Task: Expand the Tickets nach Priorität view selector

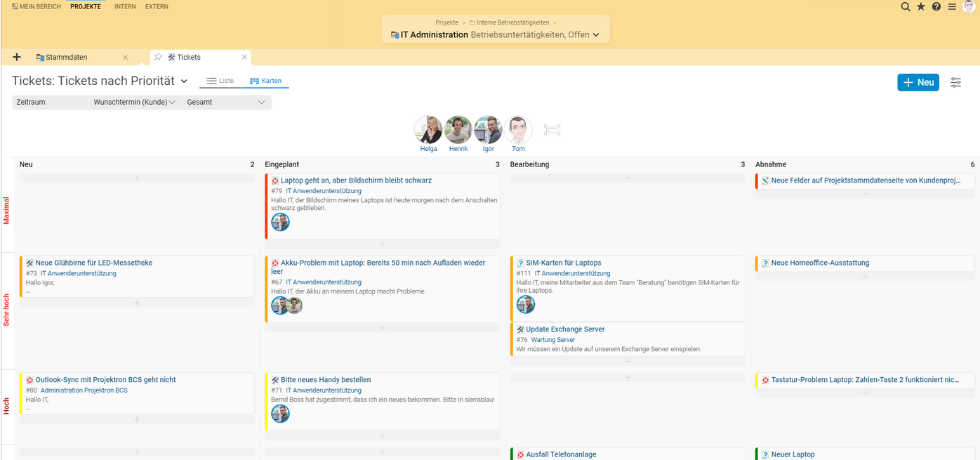Action: tap(184, 81)
